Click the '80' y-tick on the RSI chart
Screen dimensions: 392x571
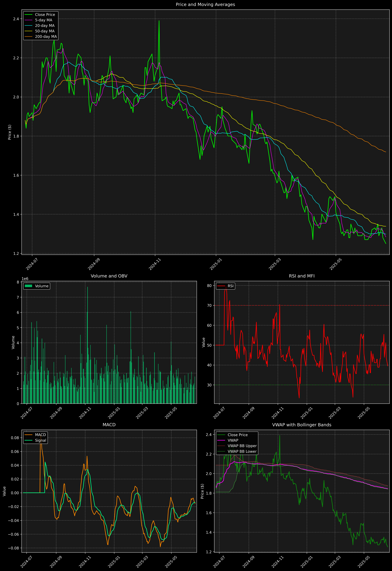(x=209, y=286)
